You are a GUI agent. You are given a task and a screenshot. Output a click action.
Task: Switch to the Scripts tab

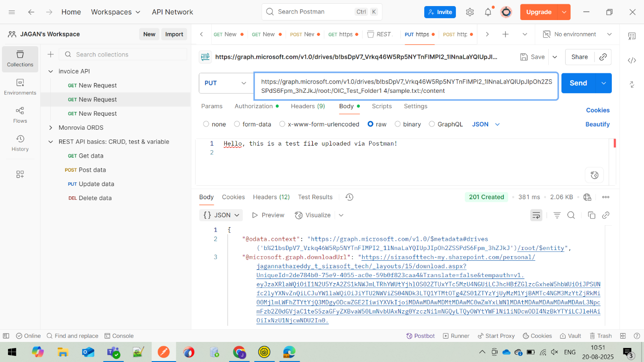(382, 106)
